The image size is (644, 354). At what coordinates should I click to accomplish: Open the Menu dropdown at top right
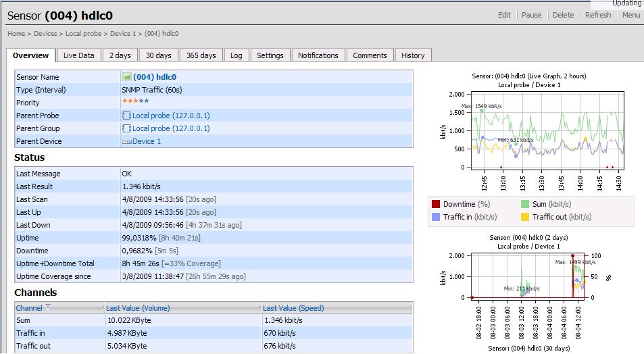(630, 15)
